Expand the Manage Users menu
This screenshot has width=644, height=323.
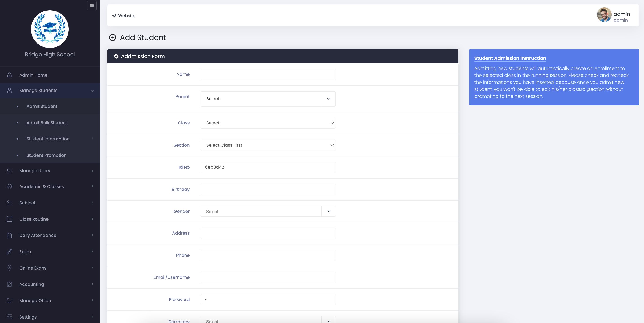[x=35, y=171]
